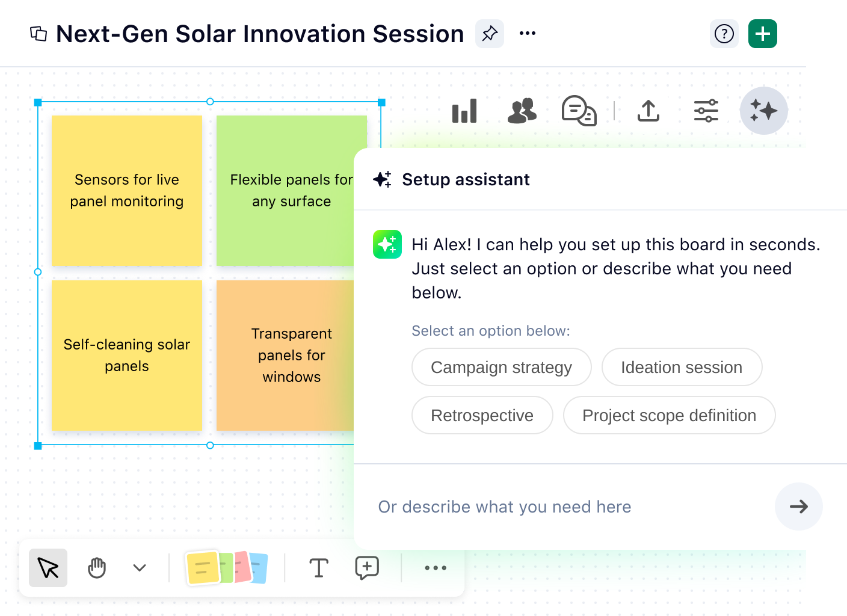Open the more tools ellipsis in bottom toolbar
Viewport: 847px width, 616px height.
tap(434, 567)
